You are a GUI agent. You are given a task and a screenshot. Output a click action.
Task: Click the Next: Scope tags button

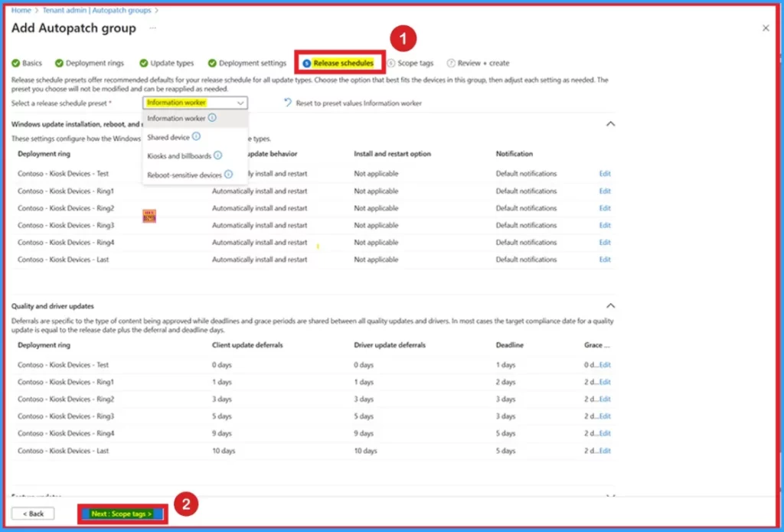122,514
